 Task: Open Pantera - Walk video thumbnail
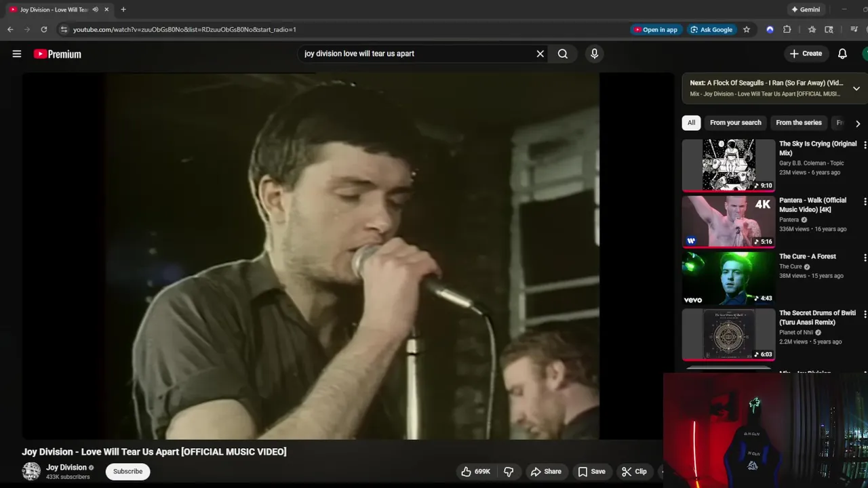728,222
